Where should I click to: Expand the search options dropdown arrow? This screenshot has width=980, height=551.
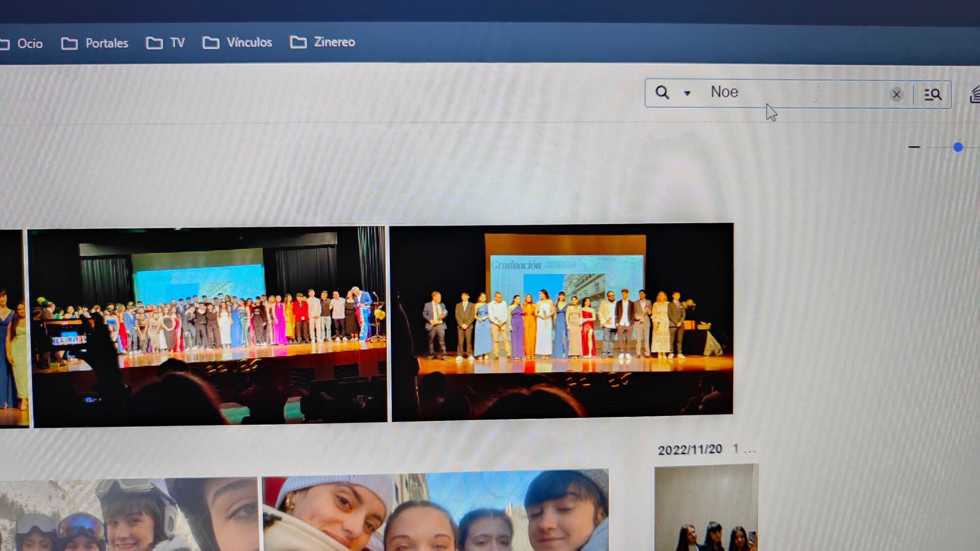pos(687,93)
